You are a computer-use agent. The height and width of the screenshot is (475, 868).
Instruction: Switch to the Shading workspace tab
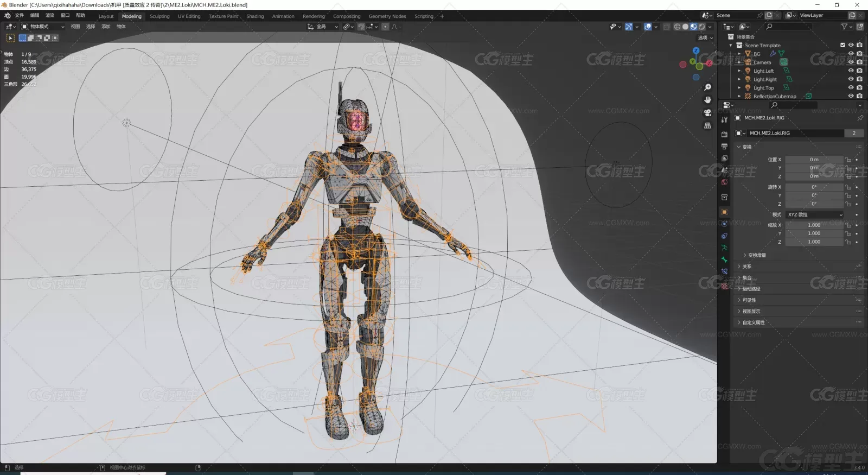[255, 16]
